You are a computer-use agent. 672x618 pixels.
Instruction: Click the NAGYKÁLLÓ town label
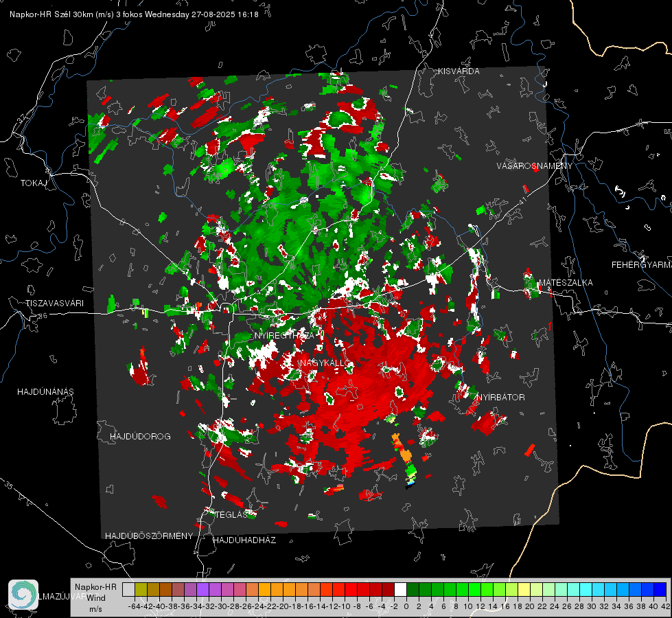click(x=326, y=363)
